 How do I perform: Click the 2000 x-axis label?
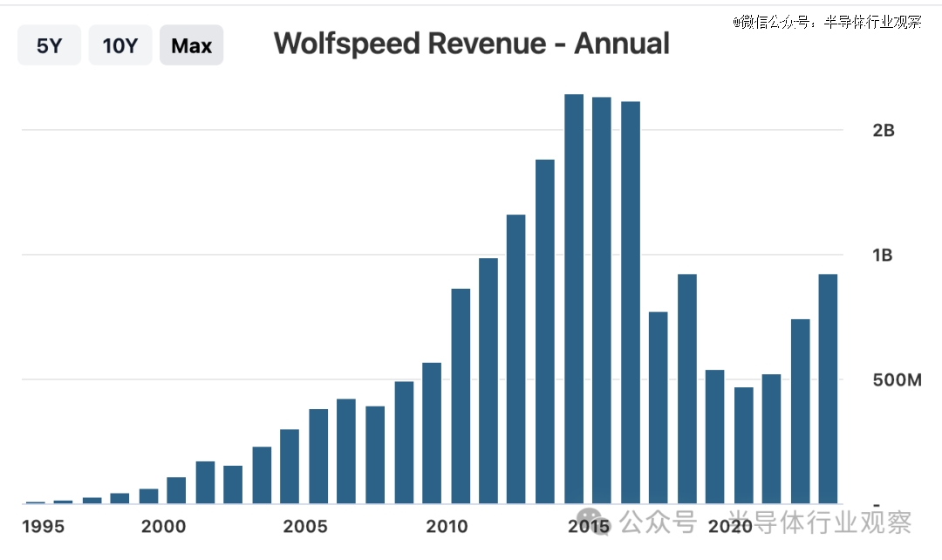point(163,526)
